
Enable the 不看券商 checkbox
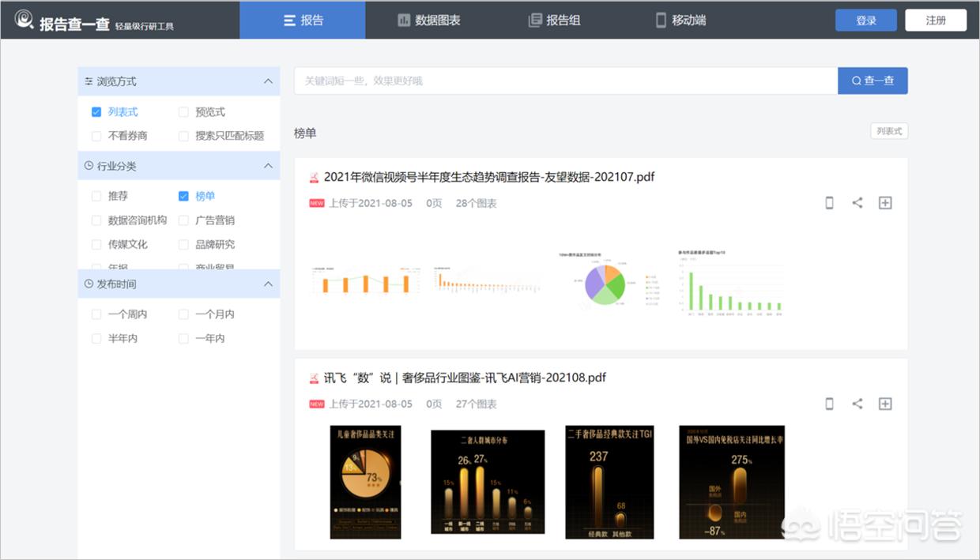[96, 136]
